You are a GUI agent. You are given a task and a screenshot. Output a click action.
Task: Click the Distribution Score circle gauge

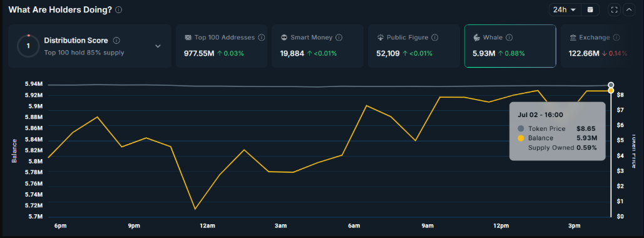(x=28, y=46)
